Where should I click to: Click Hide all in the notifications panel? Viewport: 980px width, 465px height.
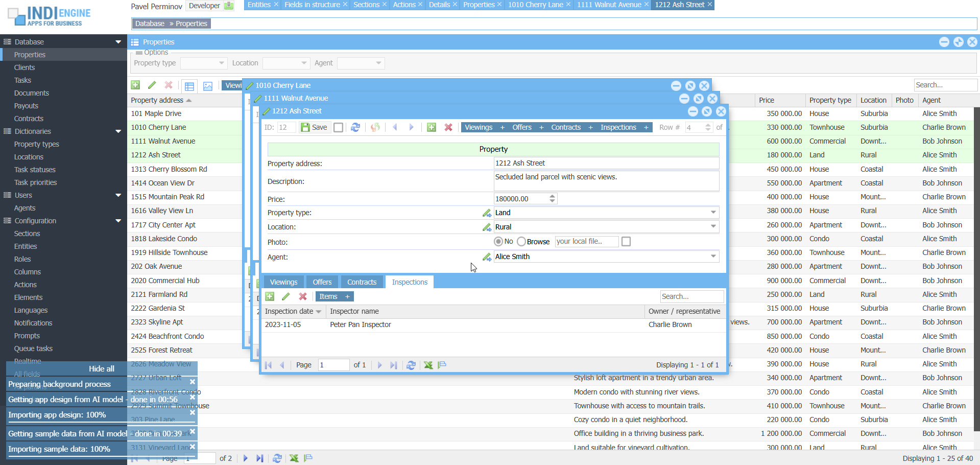(101, 368)
